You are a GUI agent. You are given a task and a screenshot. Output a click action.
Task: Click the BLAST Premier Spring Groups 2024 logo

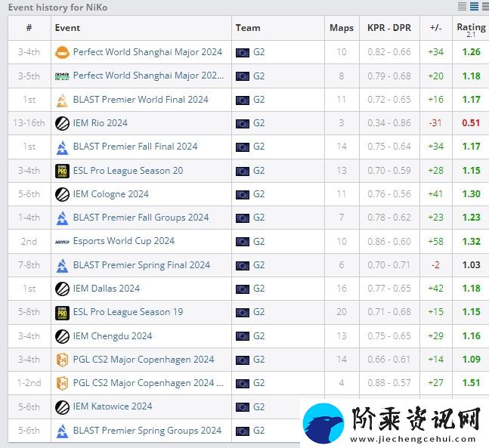[62, 431]
